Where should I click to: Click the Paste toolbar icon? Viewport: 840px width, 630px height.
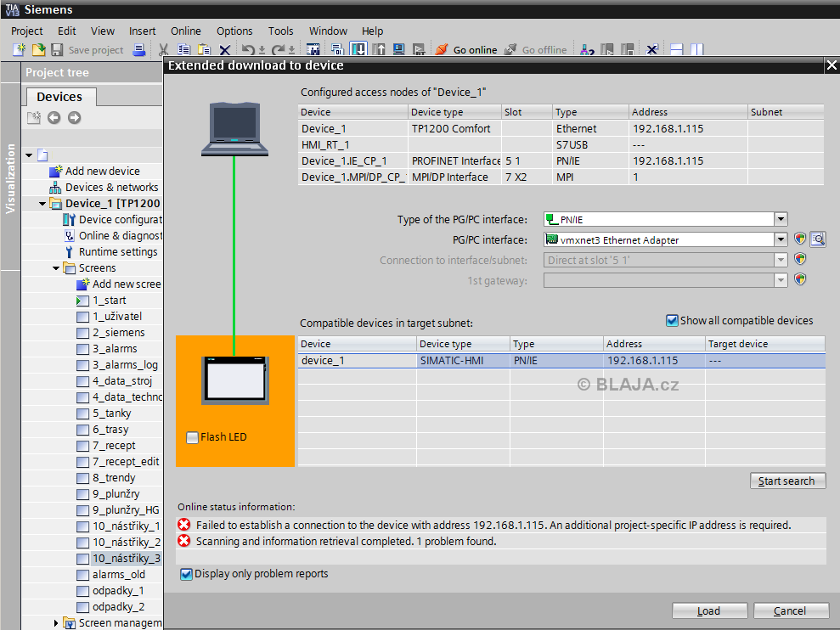[204, 50]
